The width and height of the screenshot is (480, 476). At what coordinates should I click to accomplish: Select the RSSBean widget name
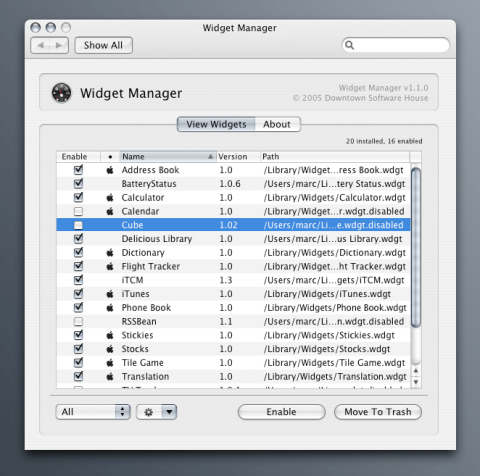coord(139,322)
